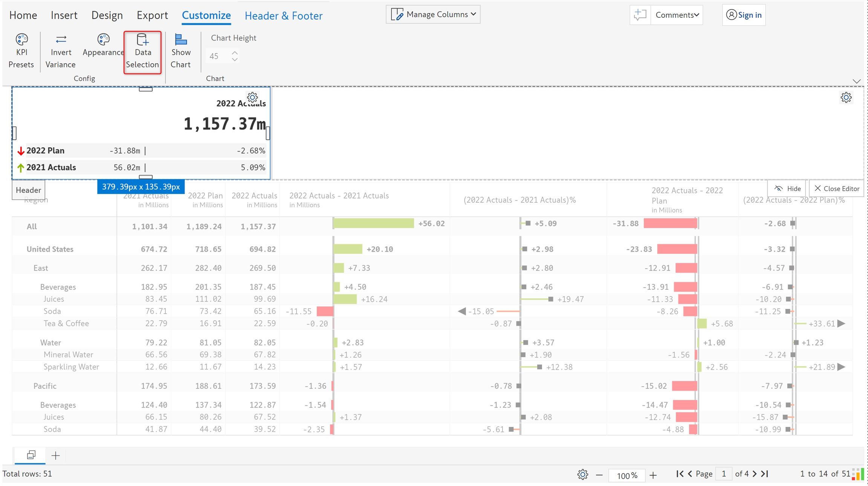Hide the header using Hide button

[787, 188]
